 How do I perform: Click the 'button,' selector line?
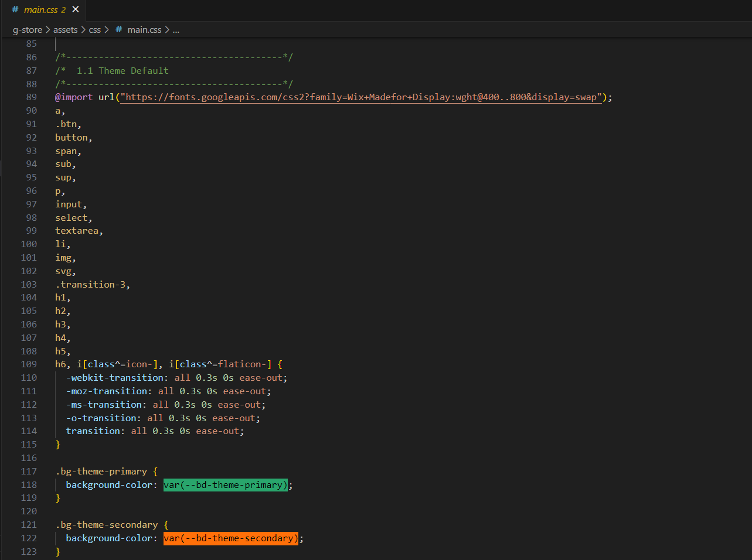74,138
